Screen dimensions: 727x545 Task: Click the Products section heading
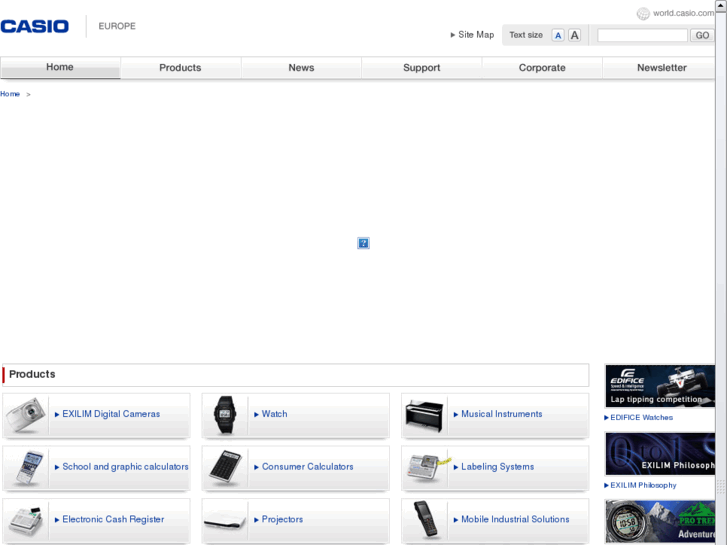[32, 374]
